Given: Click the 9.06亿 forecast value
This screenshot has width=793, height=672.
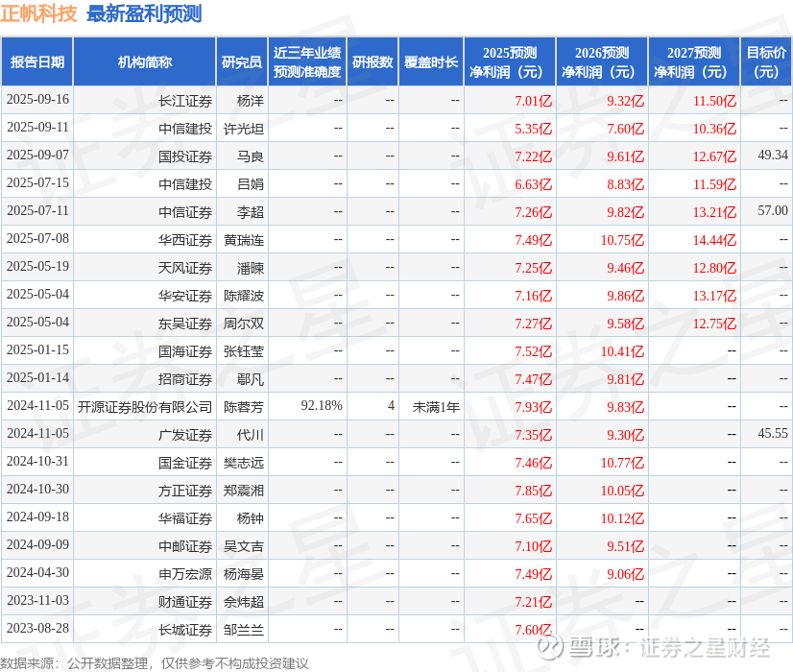Looking at the screenshot, I should coord(625,574).
